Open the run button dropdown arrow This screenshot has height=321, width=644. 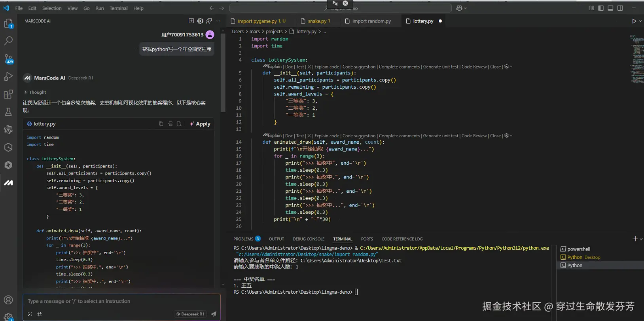(x=640, y=21)
